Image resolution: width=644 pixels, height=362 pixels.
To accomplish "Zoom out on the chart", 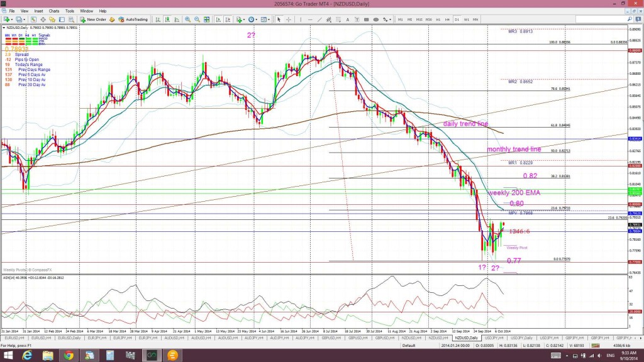I will point(197,19).
